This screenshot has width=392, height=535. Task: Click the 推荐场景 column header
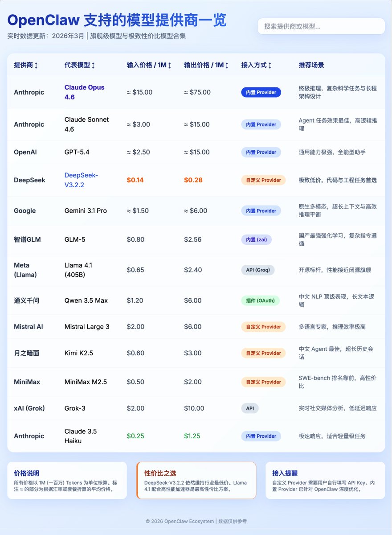pos(311,65)
